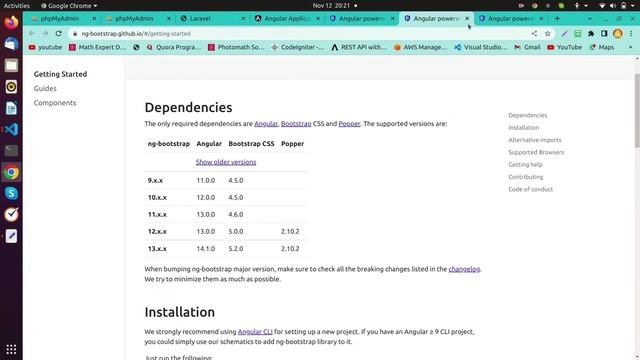This screenshot has width=640, height=360.
Task: Open the volume indicator in top bar
Action: pos(613,6)
